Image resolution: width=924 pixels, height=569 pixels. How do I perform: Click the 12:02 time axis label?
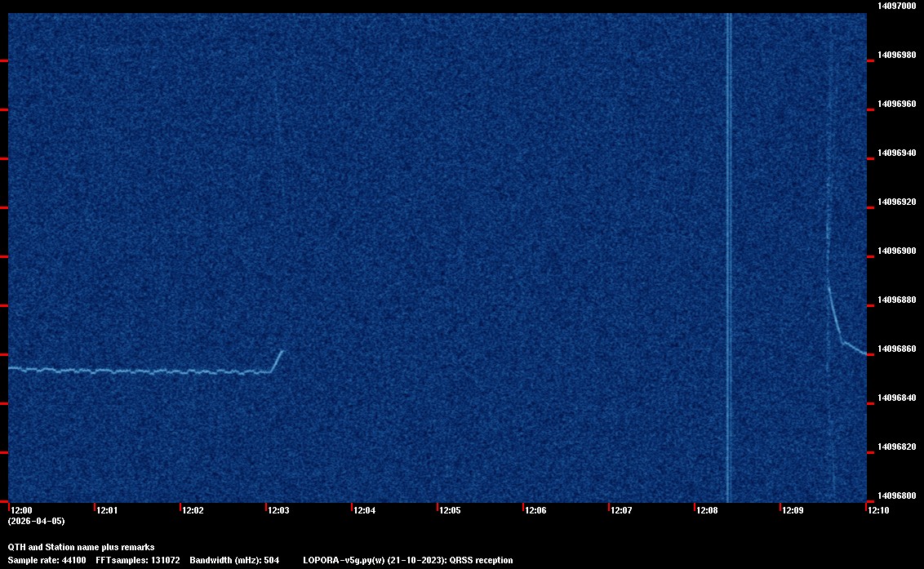click(193, 510)
